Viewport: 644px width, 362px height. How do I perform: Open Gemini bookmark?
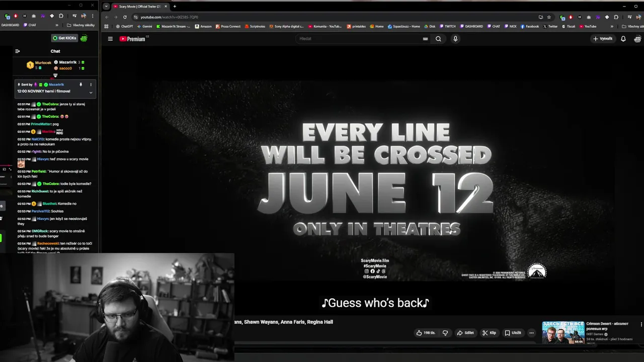(x=144, y=26)
